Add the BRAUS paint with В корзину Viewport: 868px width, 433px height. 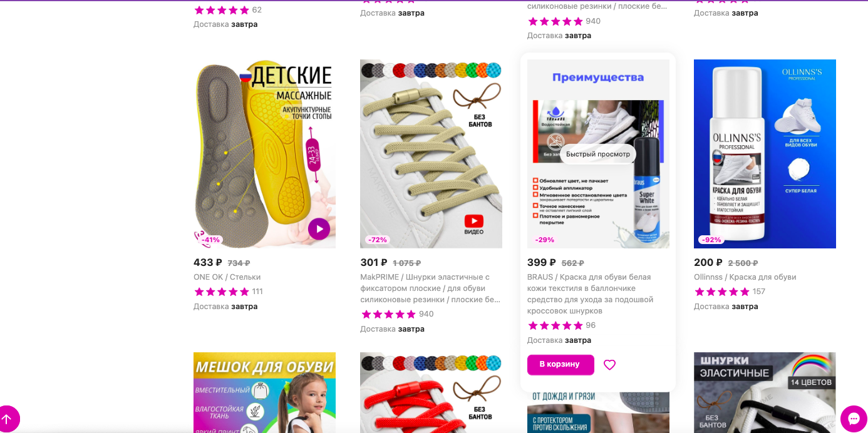(x=561, y=365)
